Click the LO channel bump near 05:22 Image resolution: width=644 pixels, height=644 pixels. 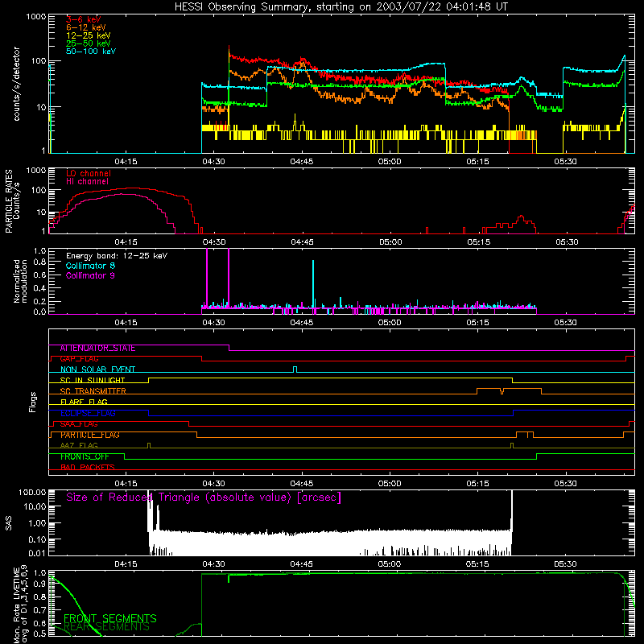521,221
